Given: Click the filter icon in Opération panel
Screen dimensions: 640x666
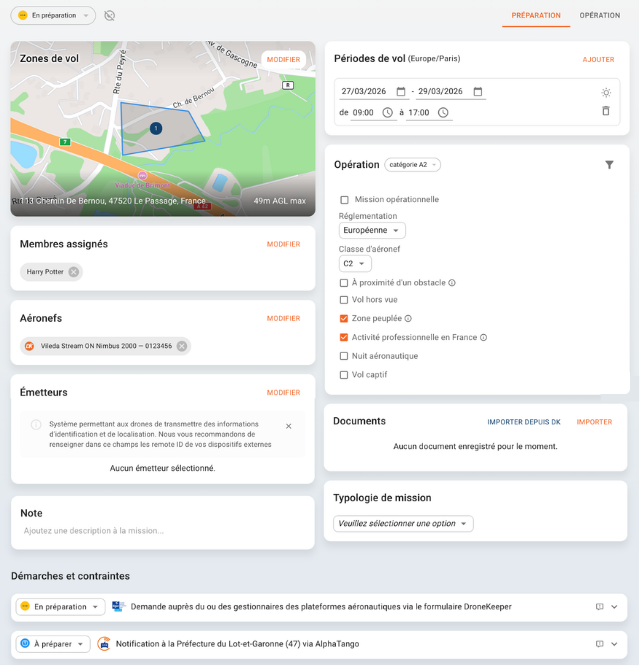Looking at the screenshot, I should (609, 165).
